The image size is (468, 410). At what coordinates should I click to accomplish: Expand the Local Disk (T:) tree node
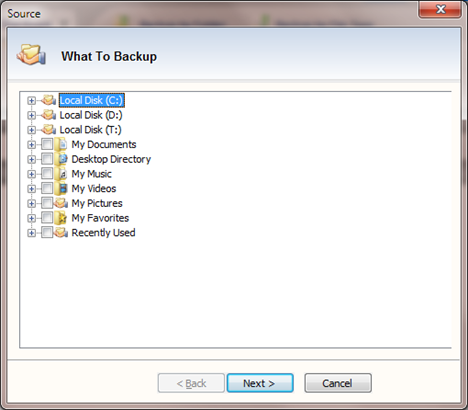[31, 130]
